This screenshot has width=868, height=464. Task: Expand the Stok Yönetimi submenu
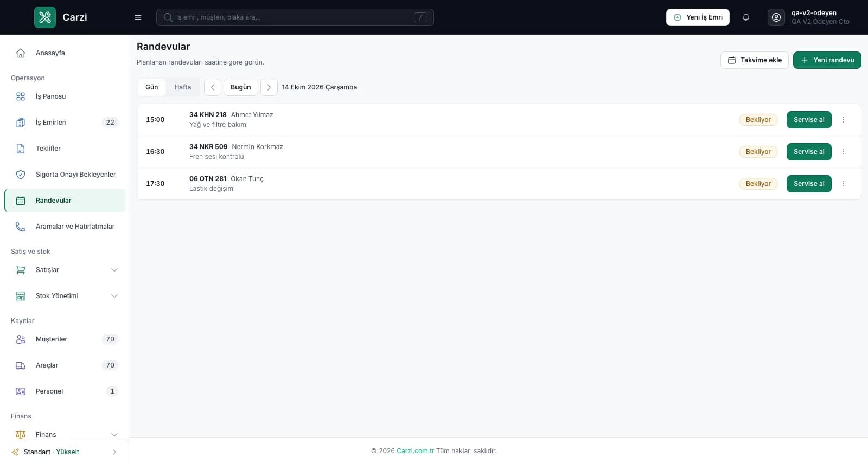(x=114, y=296)
